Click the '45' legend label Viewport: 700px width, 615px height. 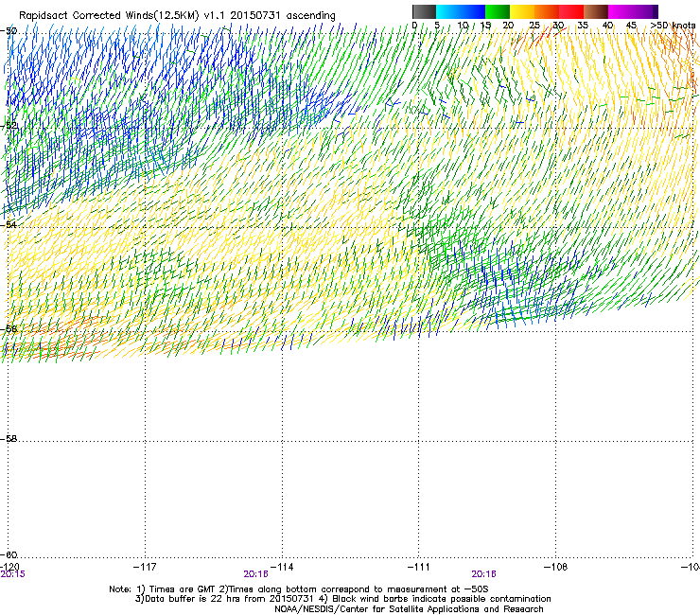point(631,26)
